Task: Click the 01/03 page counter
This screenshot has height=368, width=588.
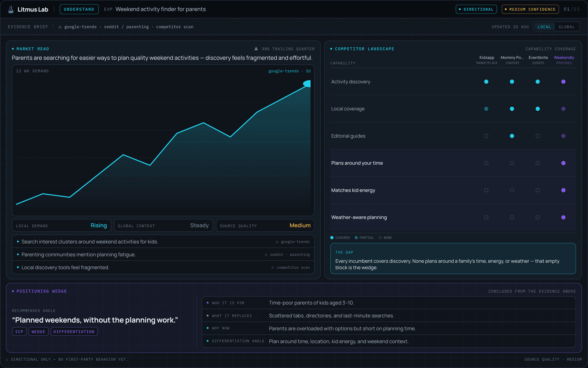Action: tap(572, 9)
